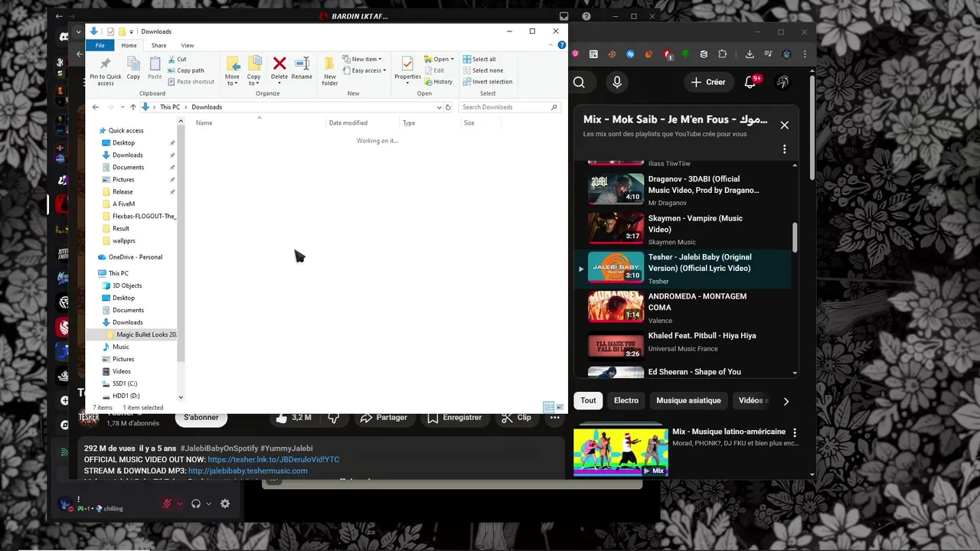Click the Up arrow in Explorer navigation
This screenshot has height=551, width=980.
[132, 107]
